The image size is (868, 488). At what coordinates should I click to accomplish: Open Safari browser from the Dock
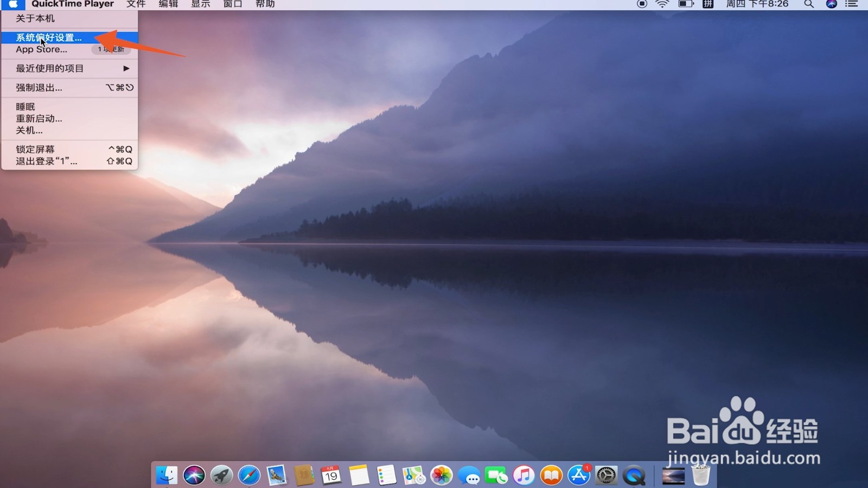click(249, 476)
